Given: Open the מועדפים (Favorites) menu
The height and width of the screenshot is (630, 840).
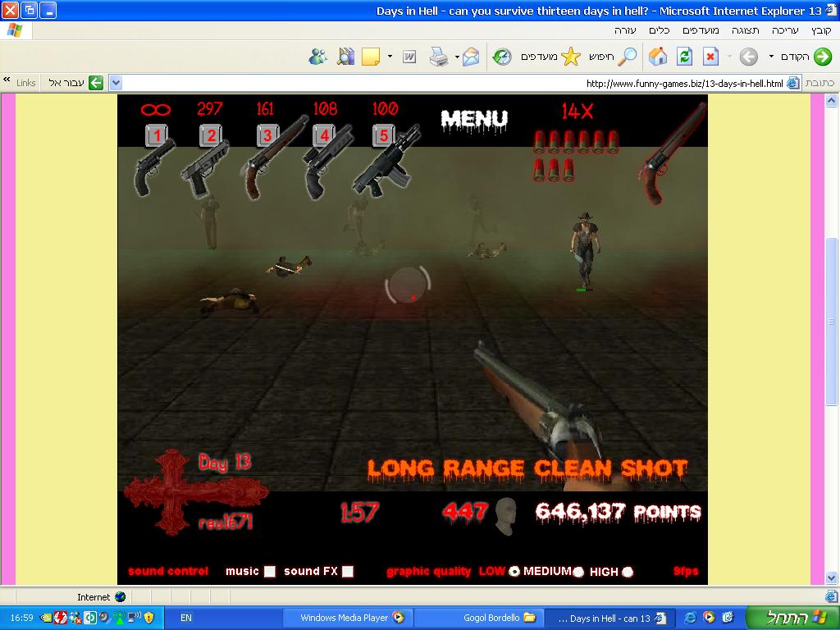Looking at the screenshot, I should pyautogui.click(x=701, y=30).
